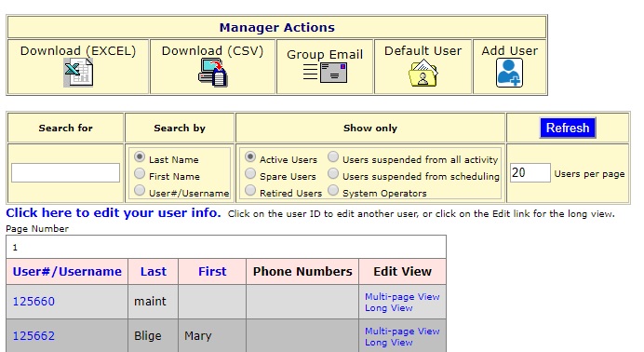
Task: Click the Excel download spreadsheet icon
Action: pyautogui.click(x=78, y=73)
